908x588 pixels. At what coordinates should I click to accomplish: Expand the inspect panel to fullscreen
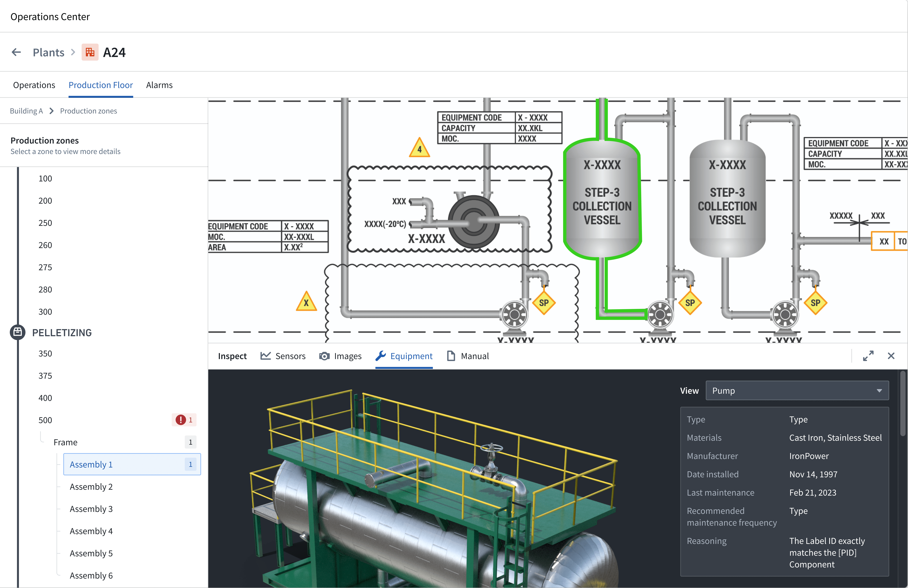(x=868, y=356)
